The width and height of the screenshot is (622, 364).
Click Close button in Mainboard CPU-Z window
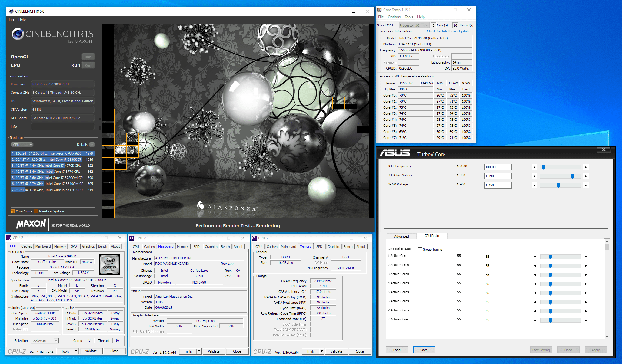pos(237,351)
